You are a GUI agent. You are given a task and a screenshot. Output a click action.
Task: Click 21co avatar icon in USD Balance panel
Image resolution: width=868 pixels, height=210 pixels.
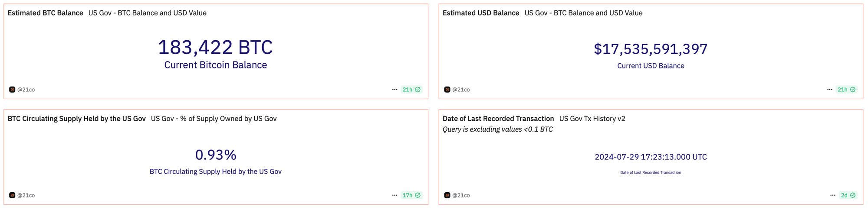(447, 90)
